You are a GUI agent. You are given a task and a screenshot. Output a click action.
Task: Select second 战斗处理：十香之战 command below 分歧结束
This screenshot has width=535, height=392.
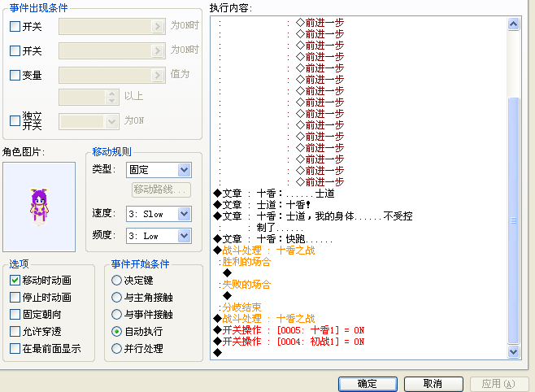coord(264,319)
